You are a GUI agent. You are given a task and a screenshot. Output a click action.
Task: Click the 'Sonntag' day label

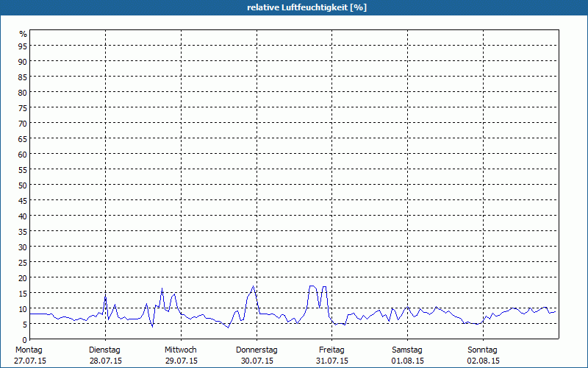[483, 350]
